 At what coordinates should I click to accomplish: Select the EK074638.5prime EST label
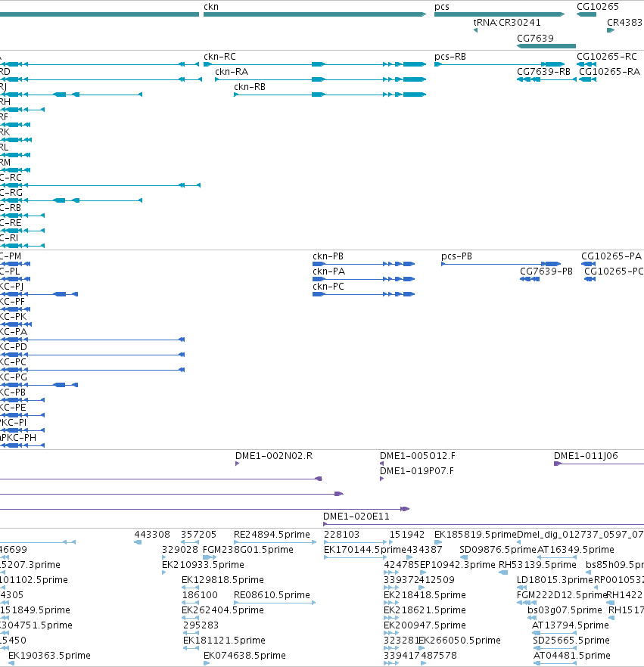click(x=244, y=656)
